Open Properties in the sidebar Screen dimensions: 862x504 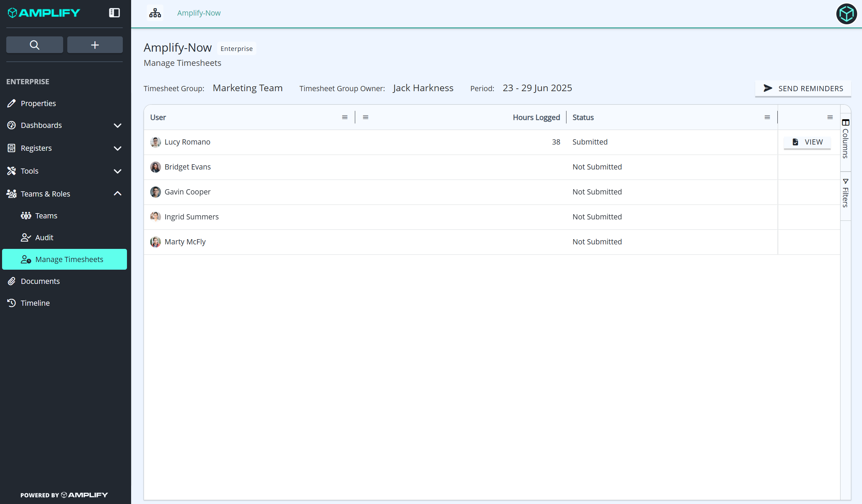(x=65, y=103)
